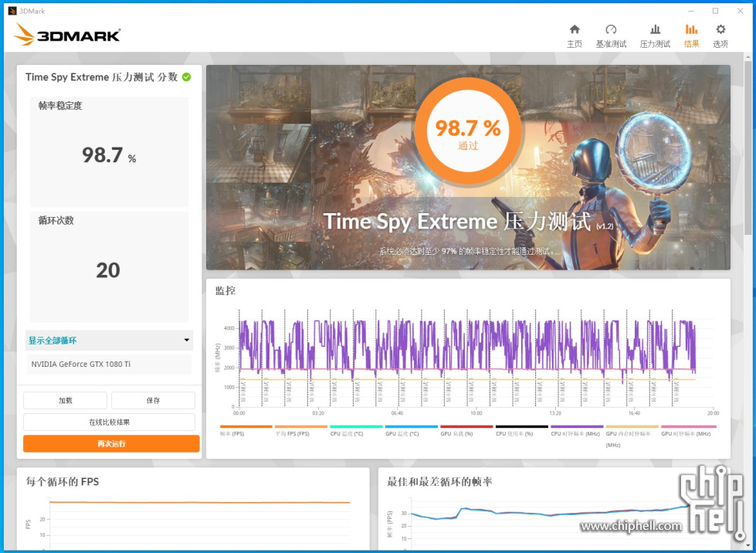Click the 3DMark logo in header
Screen dimensions: 756x553
coord(68,35)
